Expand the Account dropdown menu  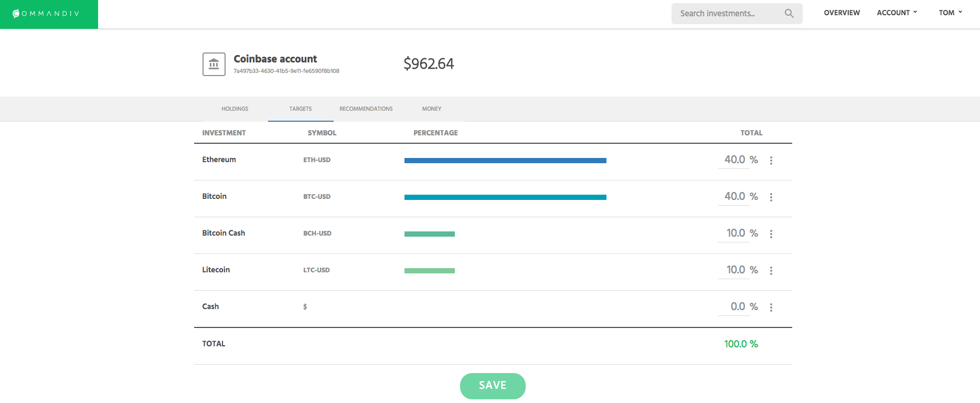pyautogui.click(x=897, y=13)
